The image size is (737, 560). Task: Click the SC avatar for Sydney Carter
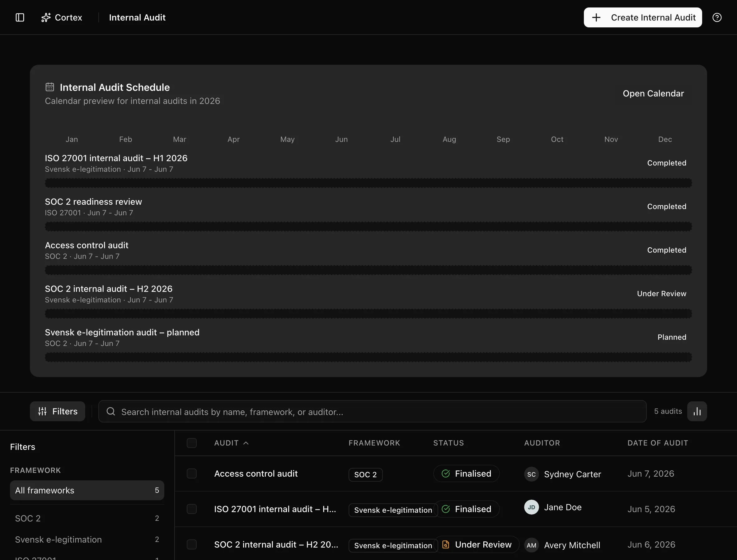(x=531, y=474)
